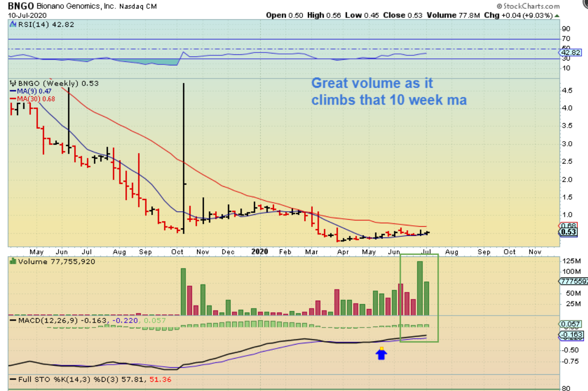Image resolution: width=588 pixels, height=391 pixels.
Task: Click the 'Great volume' annotation text
Action: (389, 92)
